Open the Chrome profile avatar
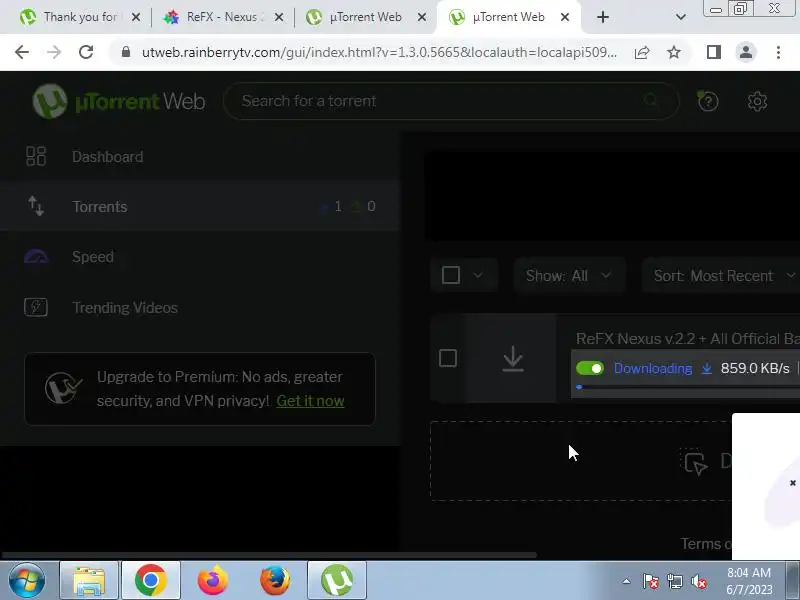Image resolution: width=800 pixels, height=600 pixels. point(745,52)
